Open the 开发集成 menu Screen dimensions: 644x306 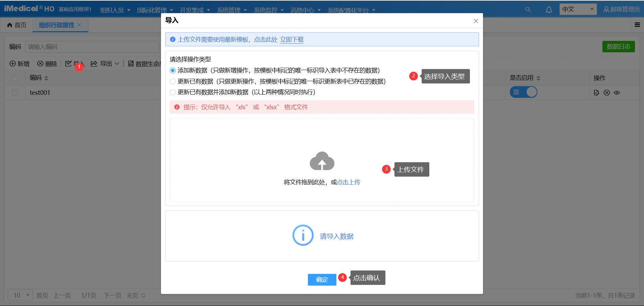point(195,10)
